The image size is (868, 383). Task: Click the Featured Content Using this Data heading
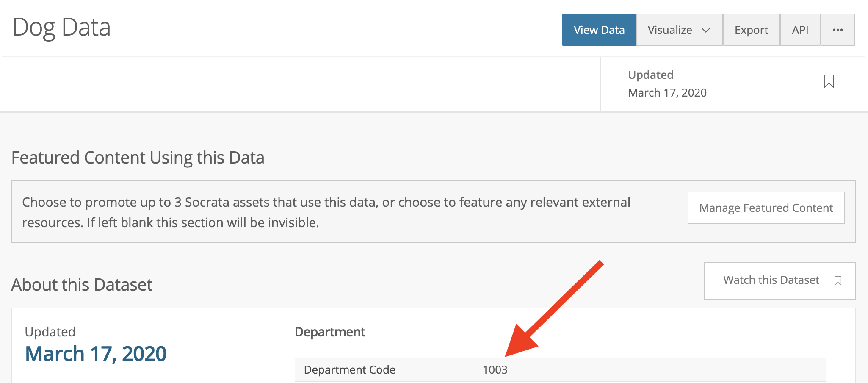tap(138, 158)
